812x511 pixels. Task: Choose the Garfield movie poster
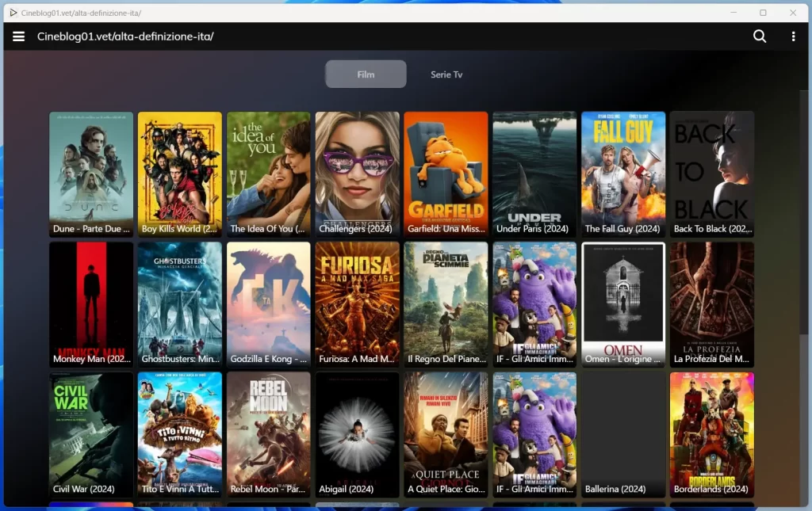pyautogui.click(x=446, y=174)
